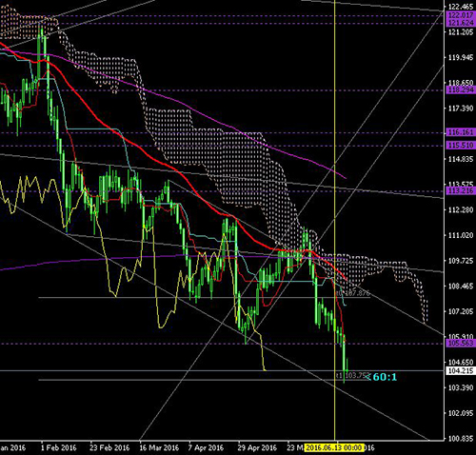Select the 115.510 purple level tag
Screen dimensions: 476x455
click(461, 146)
